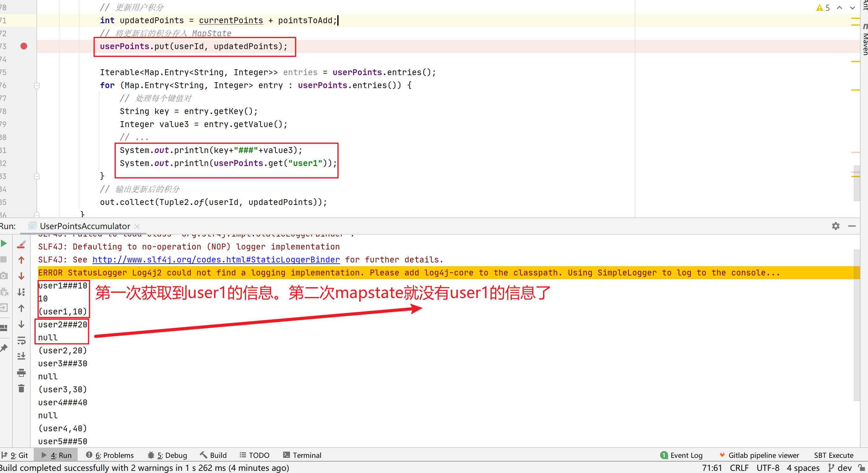868x473 pixels.
Task: Toggle breakpoint on userPoints.put line
Action: point(24,46)
